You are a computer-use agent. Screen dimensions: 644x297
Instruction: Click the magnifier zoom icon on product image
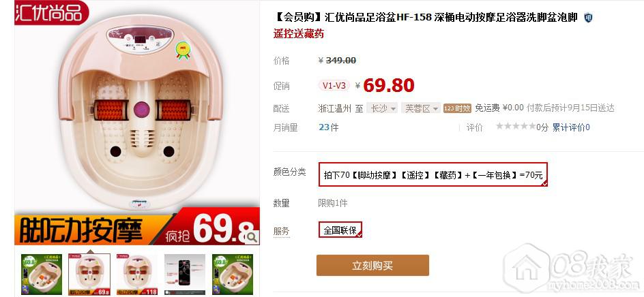(x=252, y=236)
